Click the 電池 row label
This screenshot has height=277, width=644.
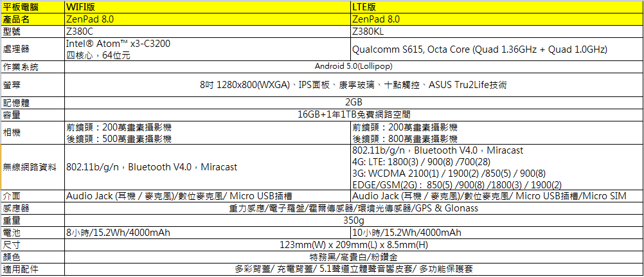(x=32, y=233)
